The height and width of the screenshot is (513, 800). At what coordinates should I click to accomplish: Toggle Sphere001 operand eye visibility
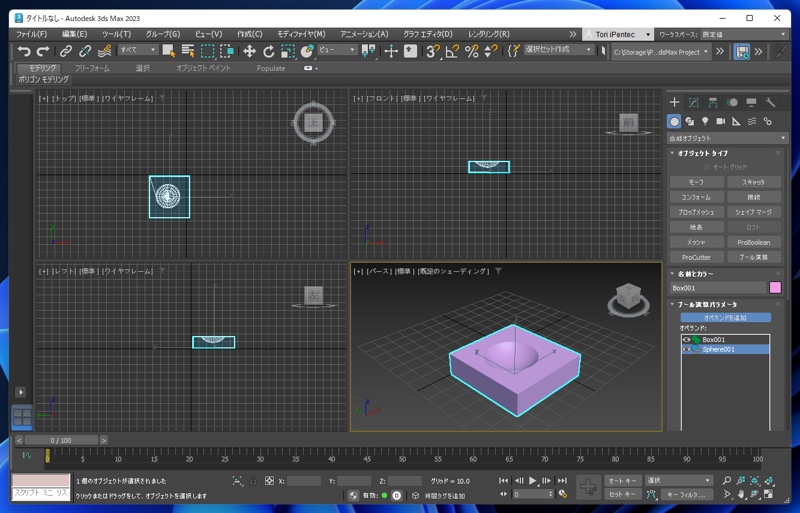(686, 349)
